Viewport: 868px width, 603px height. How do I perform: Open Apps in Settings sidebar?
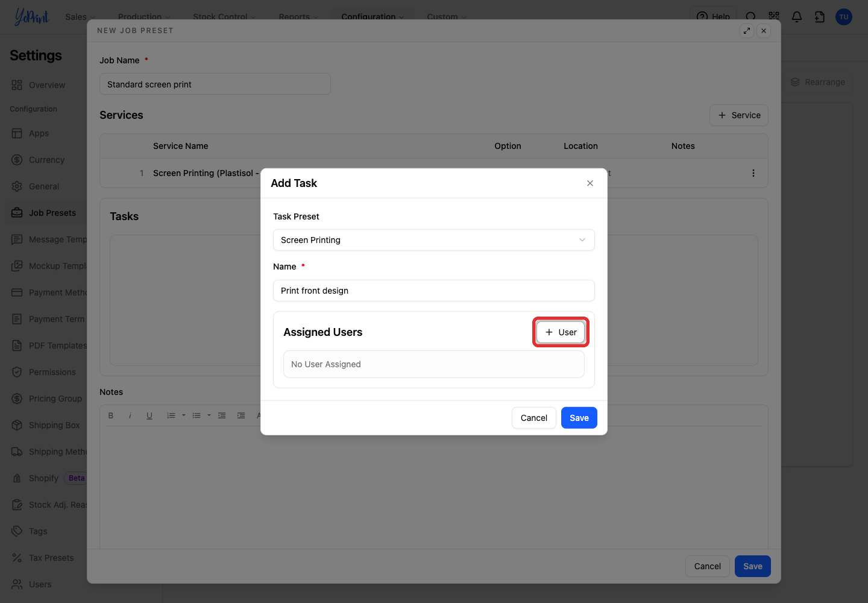coord(39,133)
